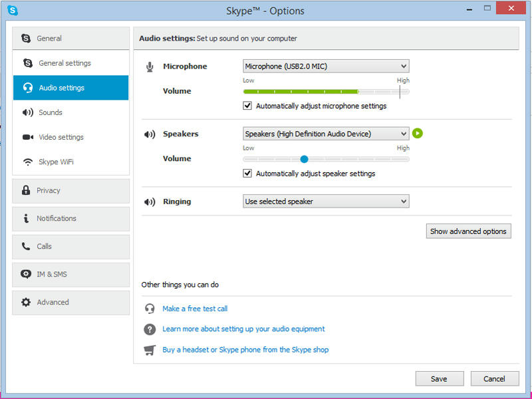Viewport: 532px width, 399px height.
Task: Click Show advanced options button
Action: tap(469, 231)
